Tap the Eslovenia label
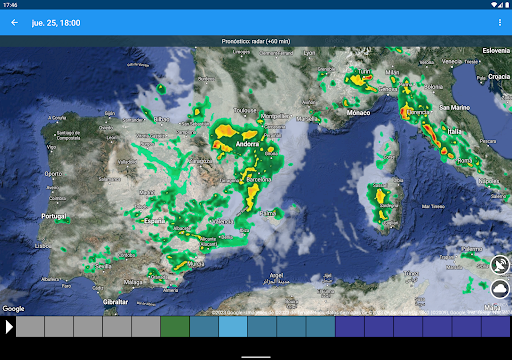This screenshot has width=512, height=360. point(496,51)
